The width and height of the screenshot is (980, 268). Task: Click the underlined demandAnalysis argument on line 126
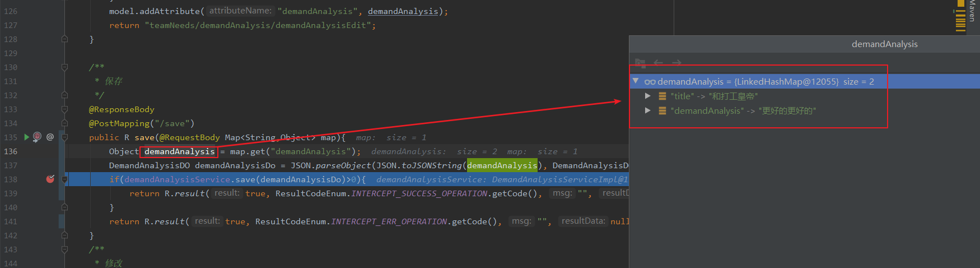click(403, 11)
